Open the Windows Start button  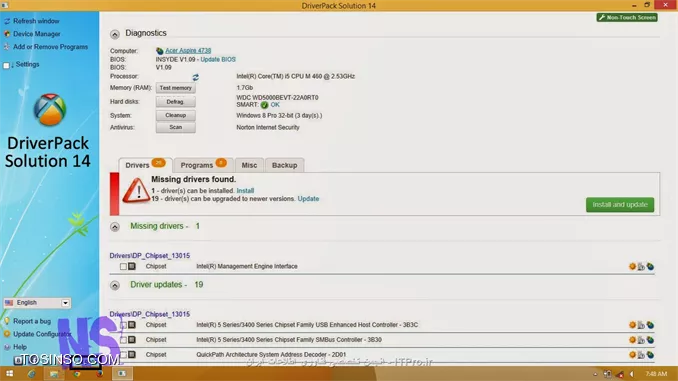click(x=9, y=374)
